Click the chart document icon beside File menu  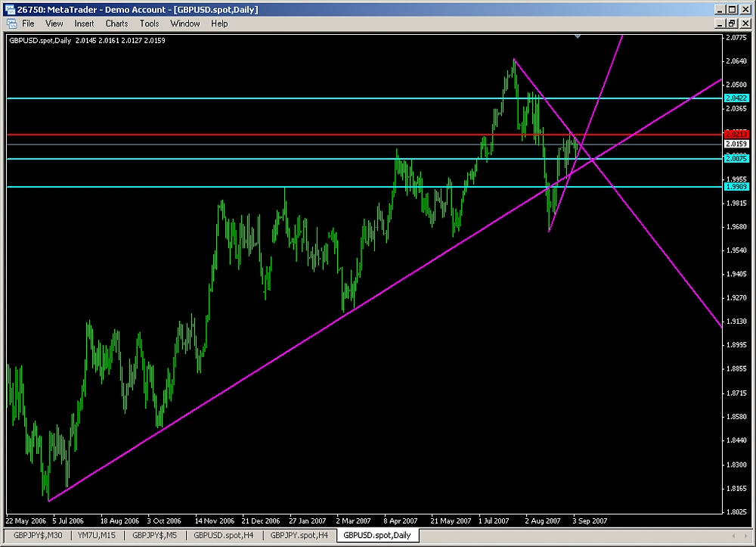click(12, 23)
